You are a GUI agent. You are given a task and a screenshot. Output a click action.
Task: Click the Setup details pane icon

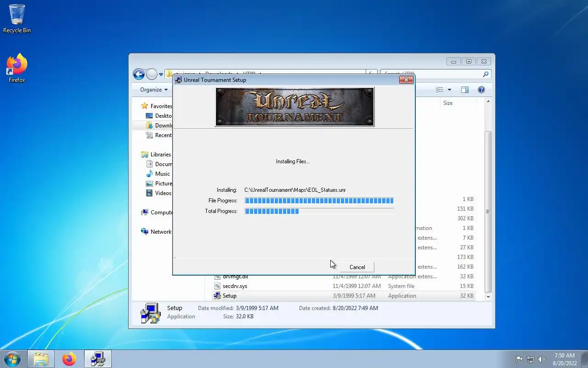pos(150,313)
